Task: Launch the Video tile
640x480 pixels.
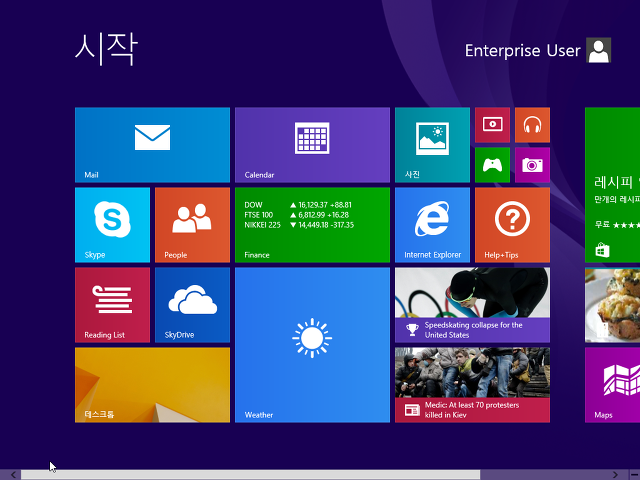Action: point(492,125)
